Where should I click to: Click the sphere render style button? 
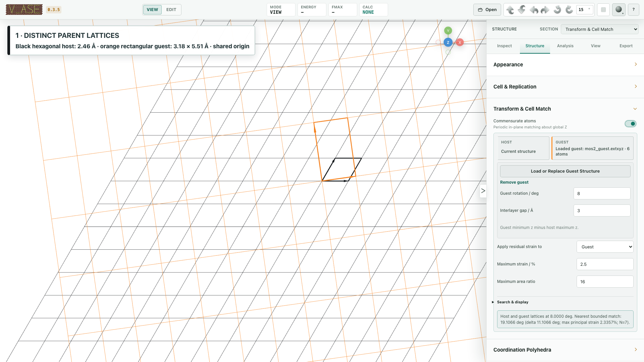coord(619,10)
